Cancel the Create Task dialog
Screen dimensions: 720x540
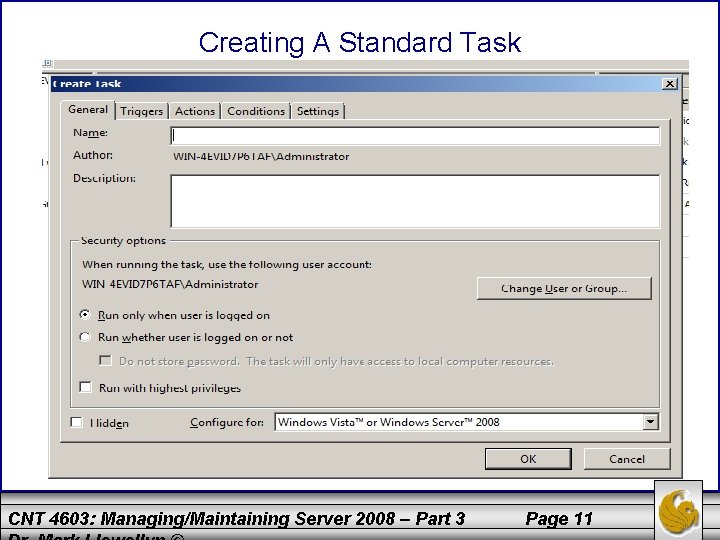pos(627,459)
